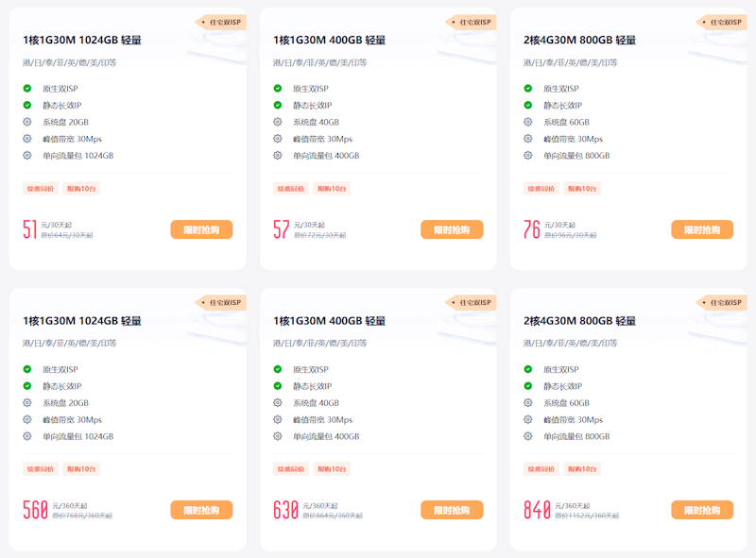
Task: Select 限时抢购 for the 630元 plan
Action: pos(452,510)
